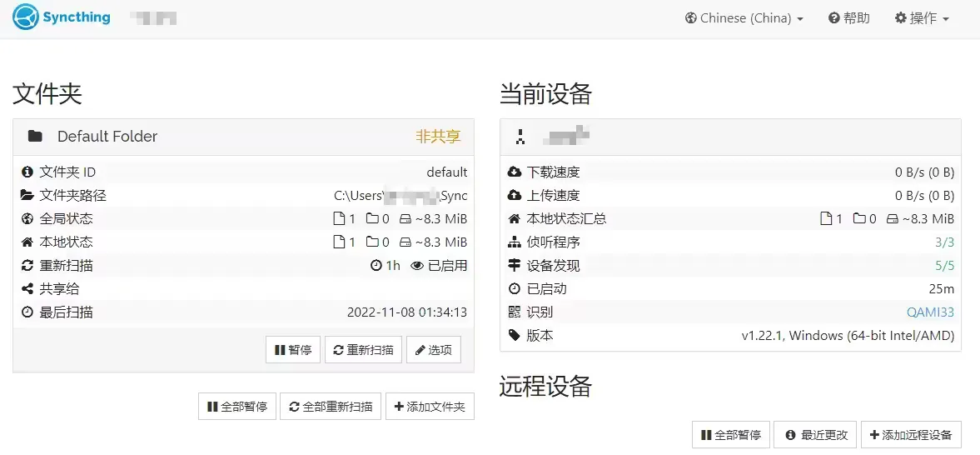
Task: Pause all folders with 全部暂停
Action: pyautogui.click(x=237, y=407)
